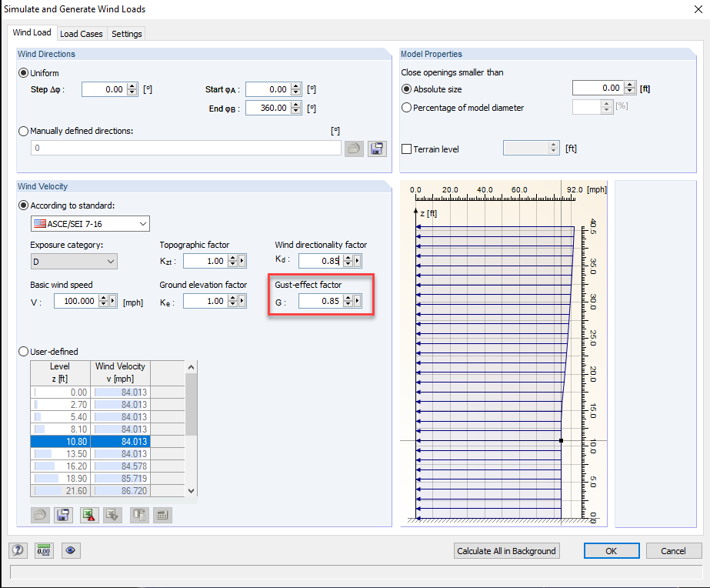Open wind profile folder icon below table
Screen dimensions: 710x588
[40, 515]
